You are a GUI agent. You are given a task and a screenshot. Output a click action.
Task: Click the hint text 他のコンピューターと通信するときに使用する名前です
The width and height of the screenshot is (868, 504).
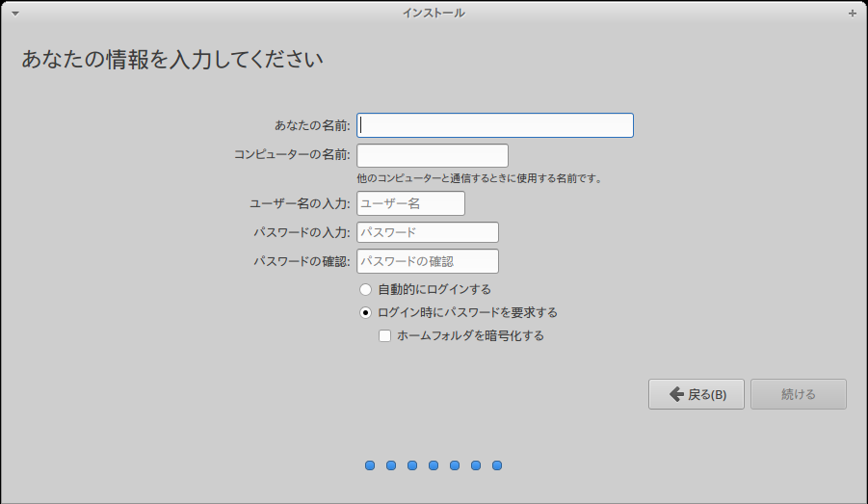coord(480,178)
